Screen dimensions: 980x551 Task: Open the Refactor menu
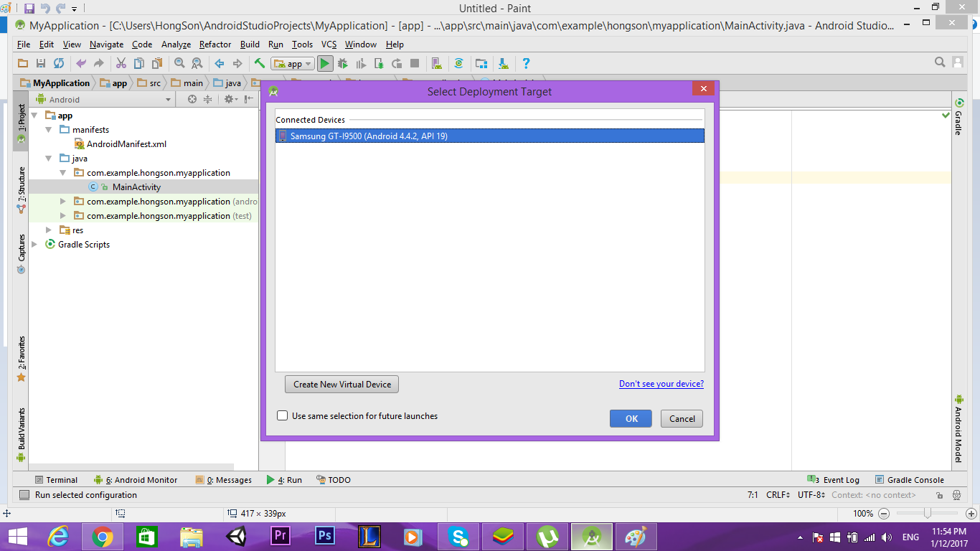pos(215,44)
